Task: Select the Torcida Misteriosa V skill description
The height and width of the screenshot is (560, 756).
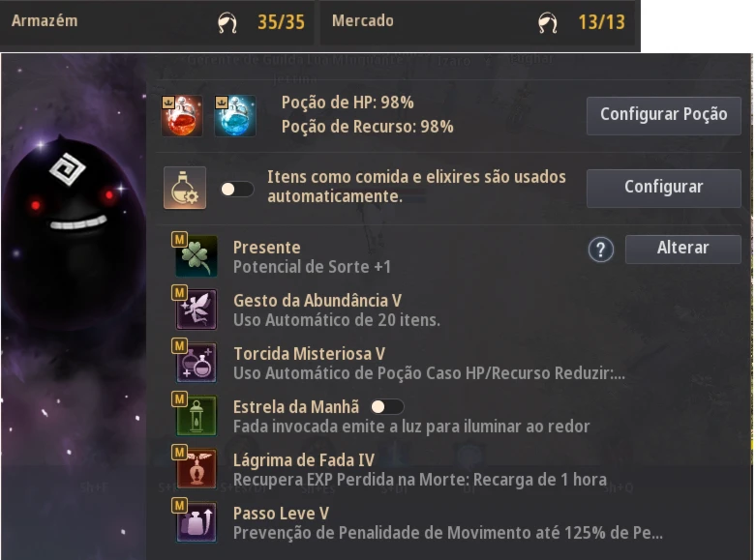Action: (x=429, y=373)
